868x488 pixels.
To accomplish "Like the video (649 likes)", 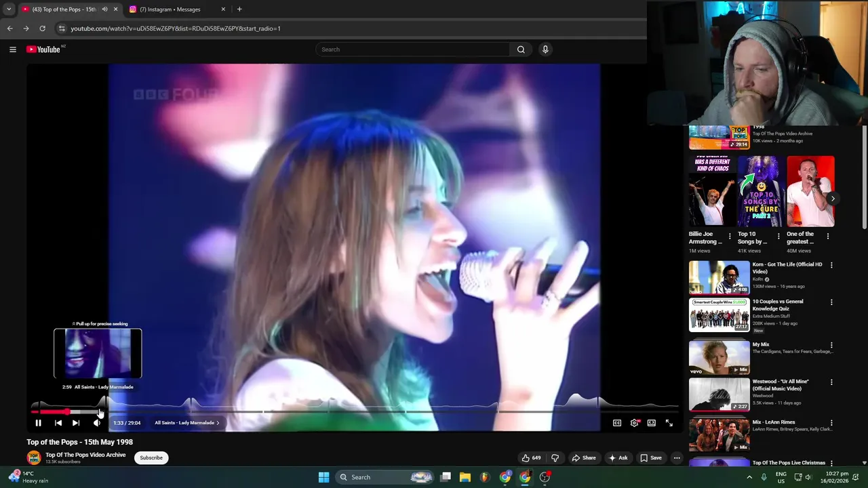I will pyautogui.click(x=531, y=458).
